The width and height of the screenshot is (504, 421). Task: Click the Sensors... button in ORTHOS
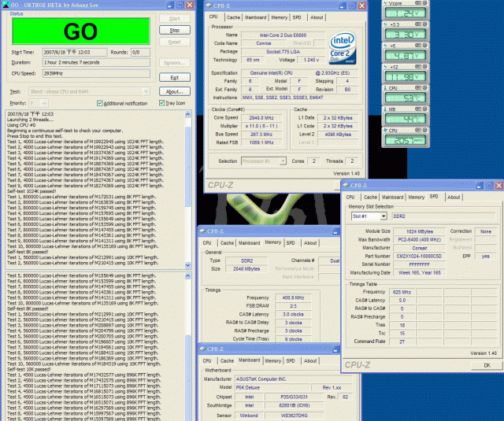click(175, 63)
